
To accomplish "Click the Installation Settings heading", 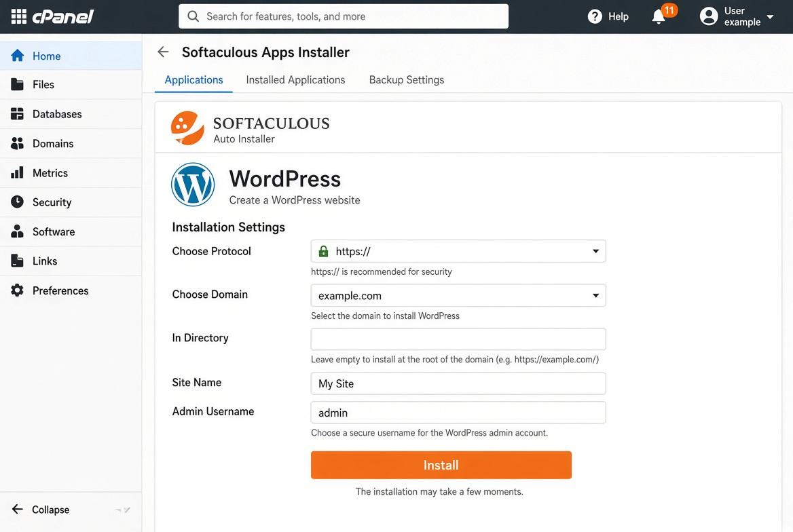I will 229,227.
